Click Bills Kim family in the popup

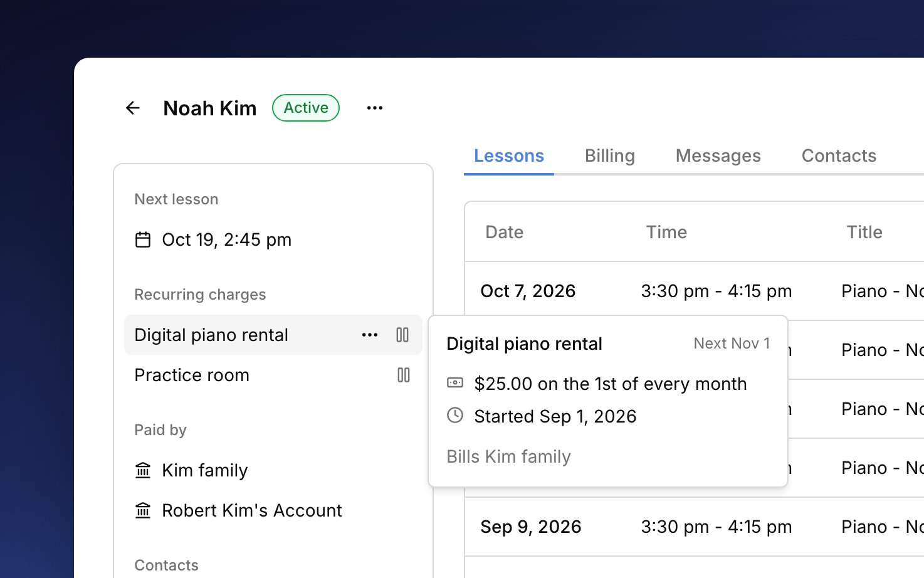(x=509, y=456)
